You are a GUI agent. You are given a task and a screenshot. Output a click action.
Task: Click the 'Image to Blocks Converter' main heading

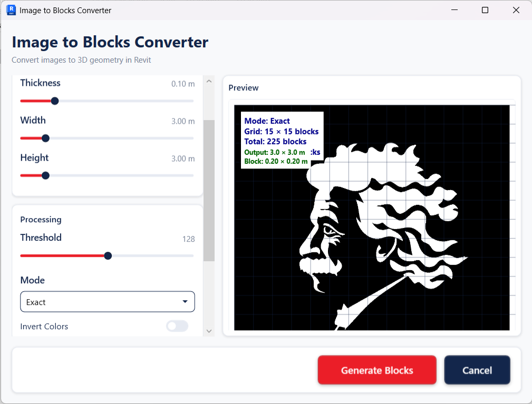[x=110, y=42]
